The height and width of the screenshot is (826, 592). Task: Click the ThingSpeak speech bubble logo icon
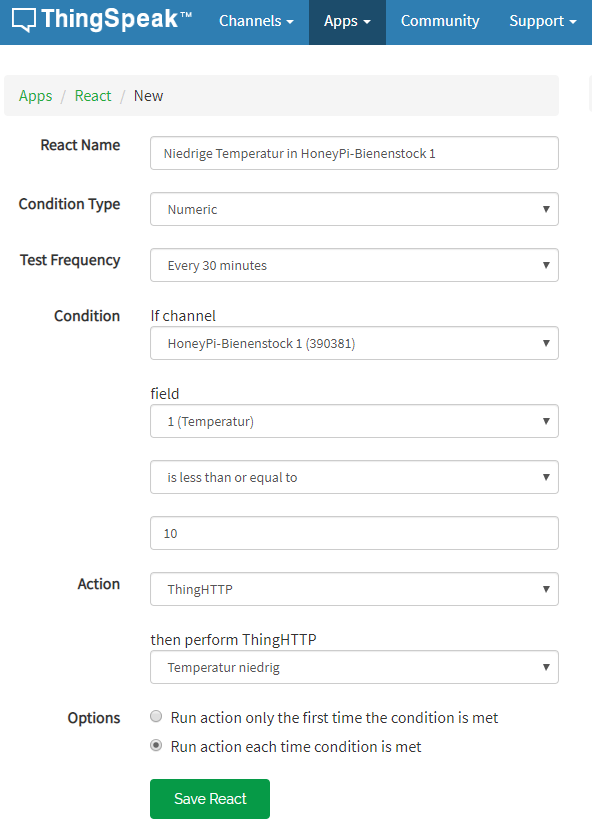point(24,21)
